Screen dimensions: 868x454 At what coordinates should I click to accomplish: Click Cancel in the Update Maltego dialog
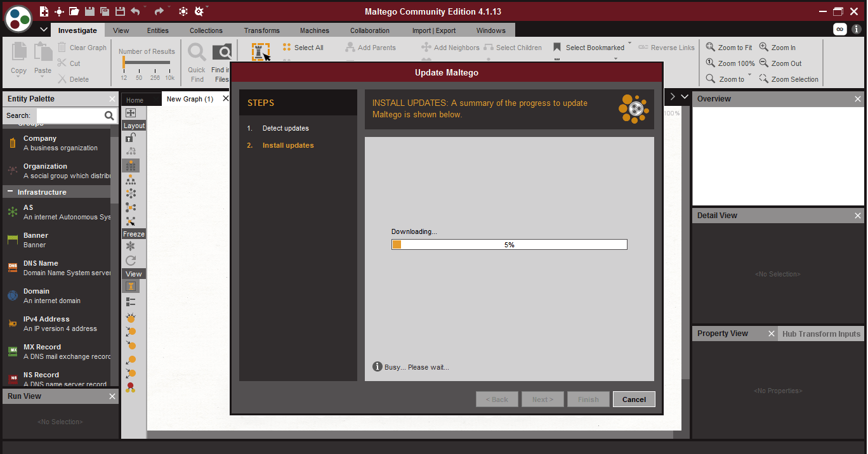[634, 399]
